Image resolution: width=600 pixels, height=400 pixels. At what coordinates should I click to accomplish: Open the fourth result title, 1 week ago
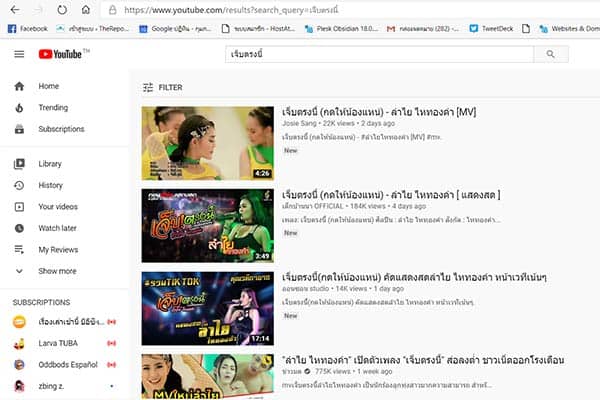pyautogui.click(x=423, y=360)
